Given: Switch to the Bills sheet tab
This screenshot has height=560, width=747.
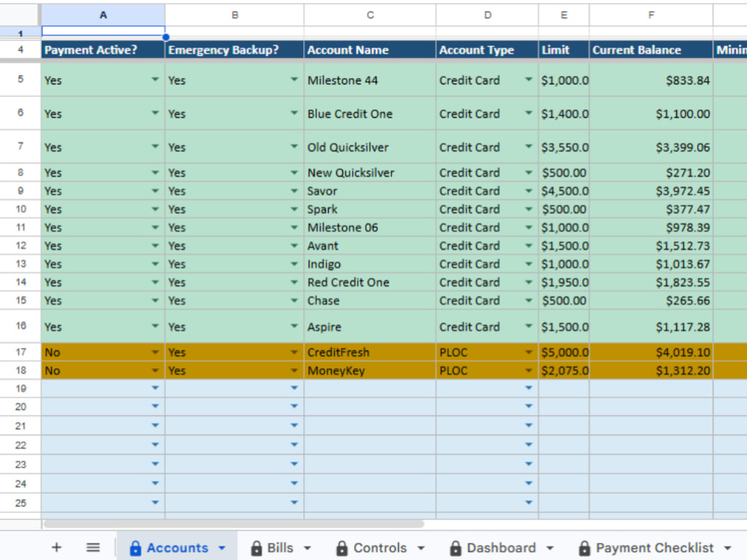Looking at the screenshot, I should [x=280, y=547].
